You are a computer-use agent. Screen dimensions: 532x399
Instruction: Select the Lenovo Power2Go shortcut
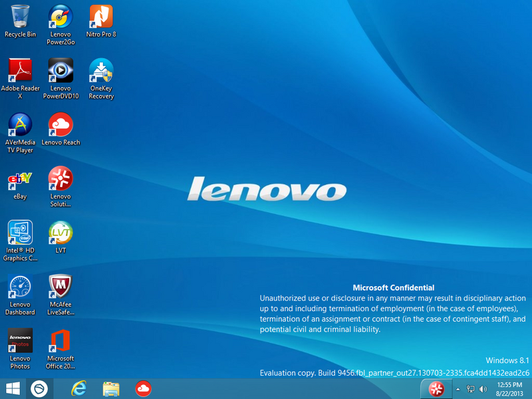(x=61, y=16)
